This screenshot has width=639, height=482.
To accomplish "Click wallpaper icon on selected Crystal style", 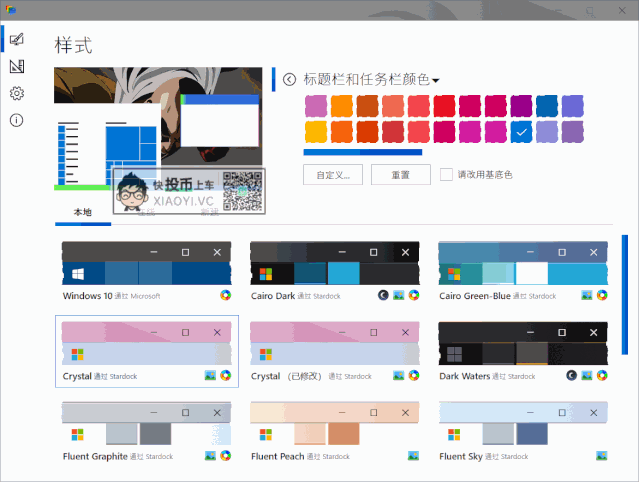I will (x=210, y=375).
